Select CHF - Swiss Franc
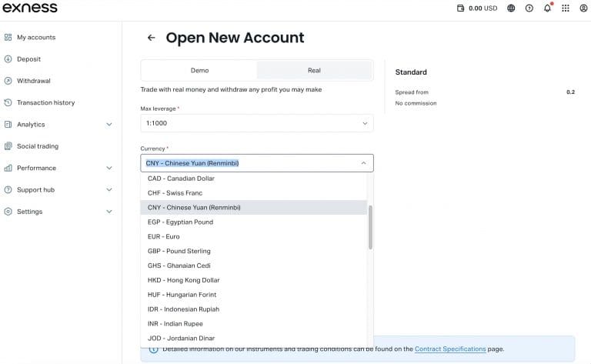 tap(254, 193)
